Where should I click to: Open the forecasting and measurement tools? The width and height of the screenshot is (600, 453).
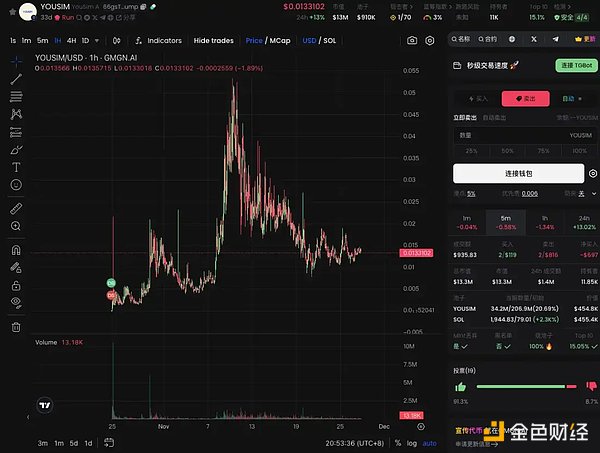(16, 132)
